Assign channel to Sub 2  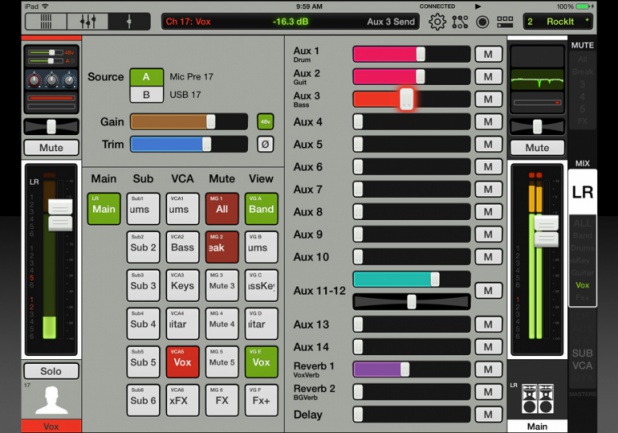click(x=143, y=247)
